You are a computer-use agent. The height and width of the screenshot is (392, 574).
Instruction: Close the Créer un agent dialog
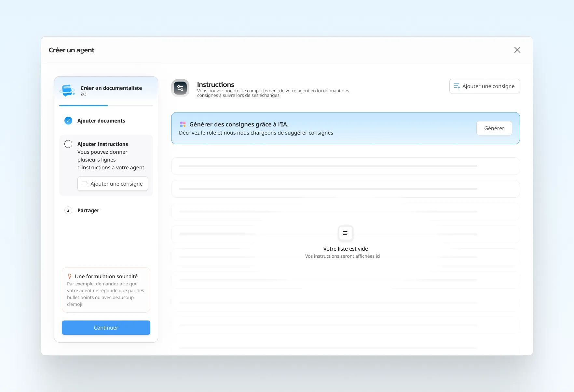[517, 50]
